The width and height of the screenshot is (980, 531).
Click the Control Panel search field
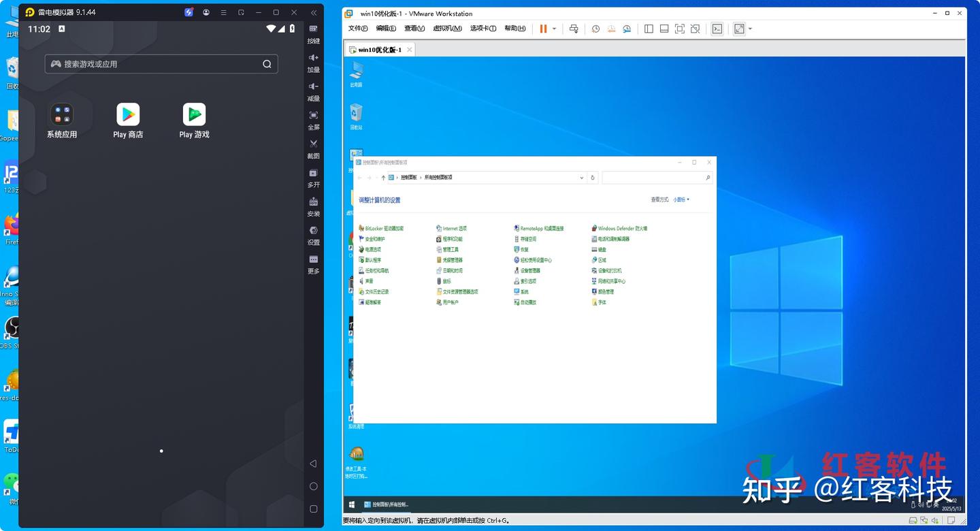click(657, 178)
